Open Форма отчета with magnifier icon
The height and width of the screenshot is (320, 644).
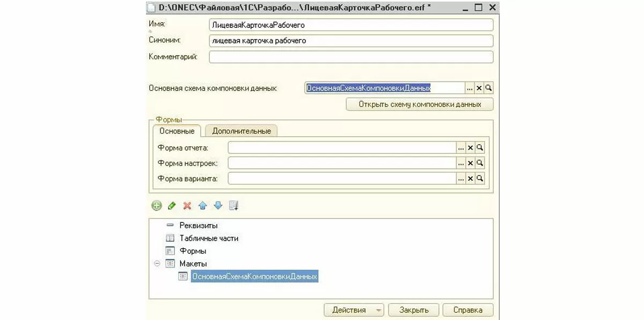480,147
